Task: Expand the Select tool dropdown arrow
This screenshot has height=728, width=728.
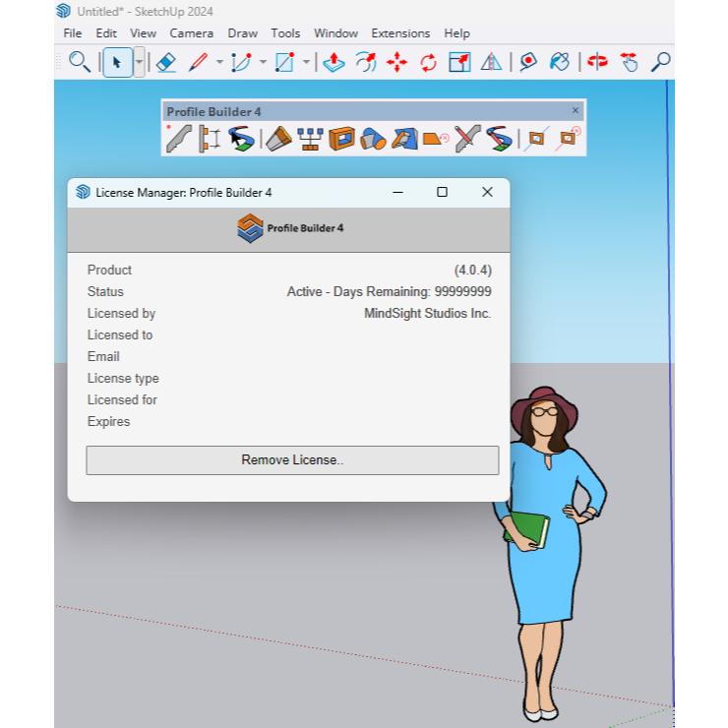Action: click(139, 62)
